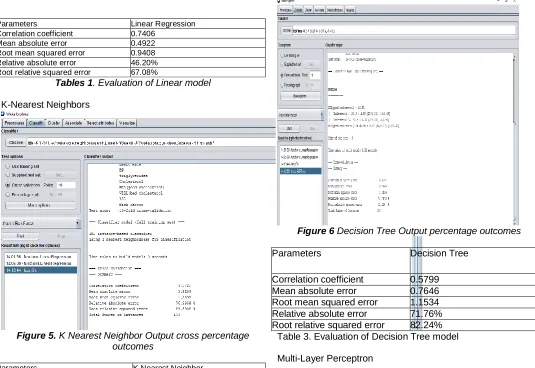Click the "Linear Regression" column header
535x368 pixels.
click(x=198, y=24)
